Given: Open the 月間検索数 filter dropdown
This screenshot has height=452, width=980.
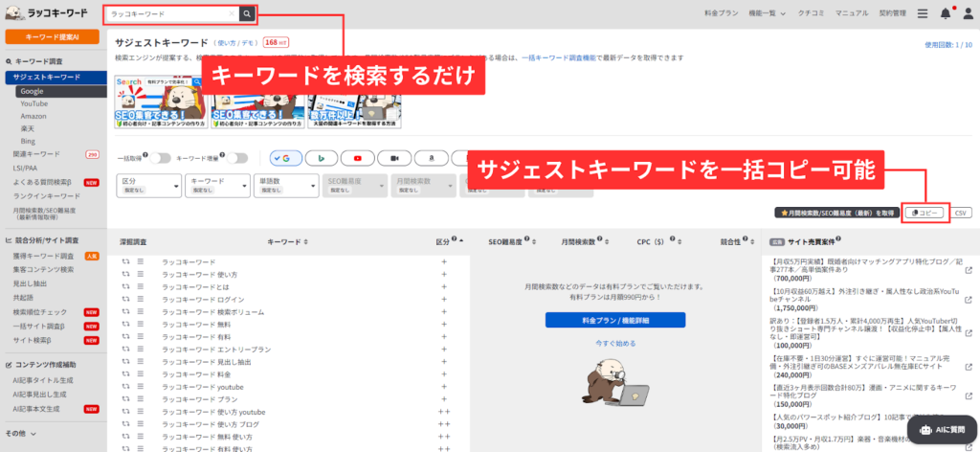Looking at the screenshot, I should coord(424,185).
